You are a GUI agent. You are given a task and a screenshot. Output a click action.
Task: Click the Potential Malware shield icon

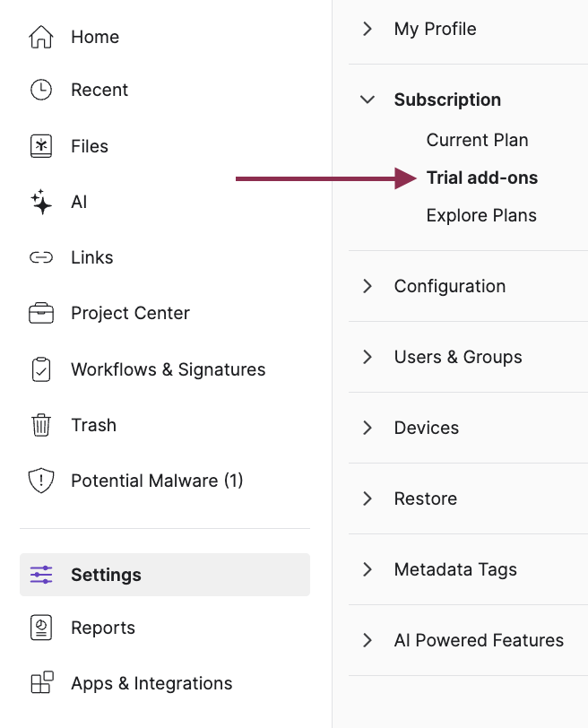tap(41, 481)
